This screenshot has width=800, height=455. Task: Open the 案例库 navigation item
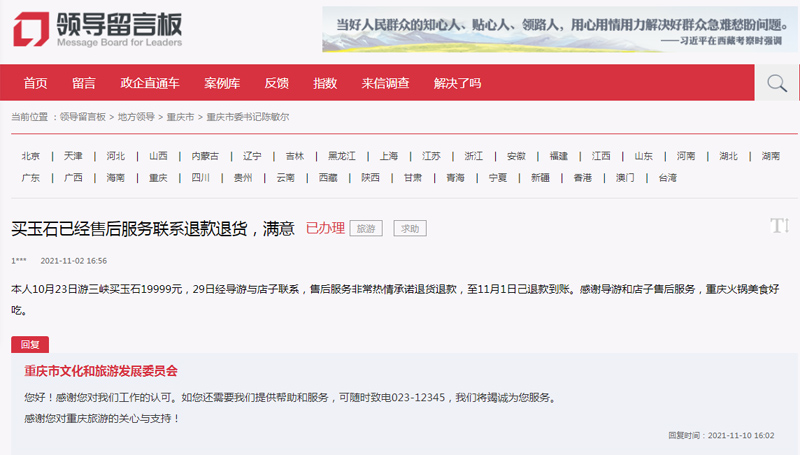coord(222,83)
